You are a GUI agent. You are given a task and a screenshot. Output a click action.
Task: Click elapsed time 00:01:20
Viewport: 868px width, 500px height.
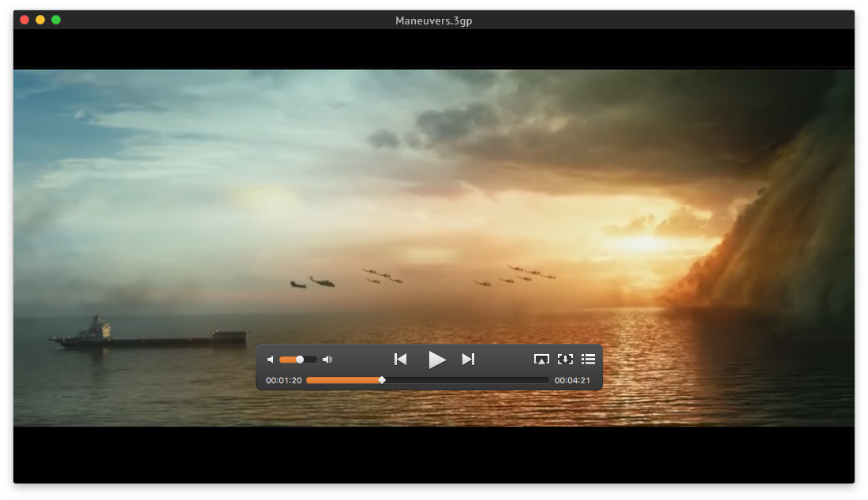[283, 381]
